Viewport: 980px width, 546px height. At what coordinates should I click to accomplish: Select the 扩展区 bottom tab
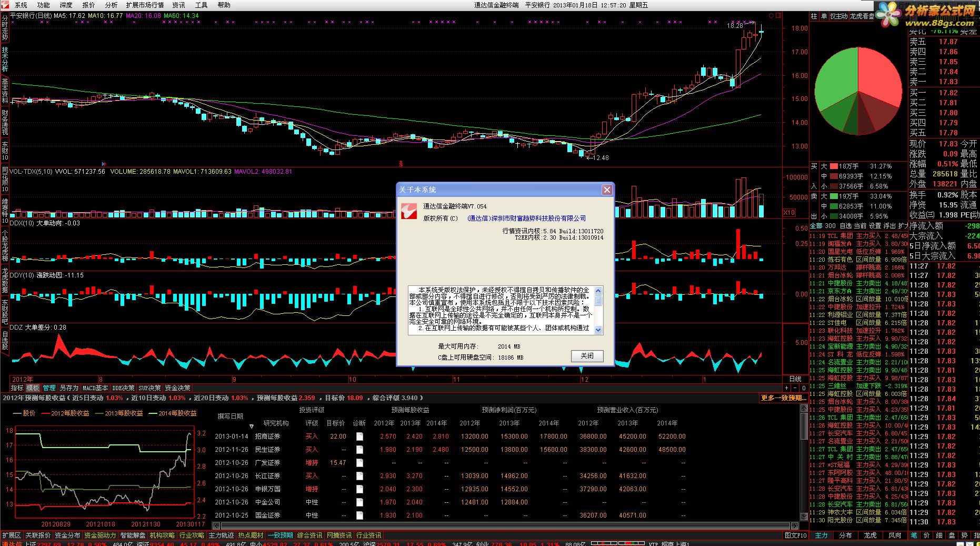[12, 535]
